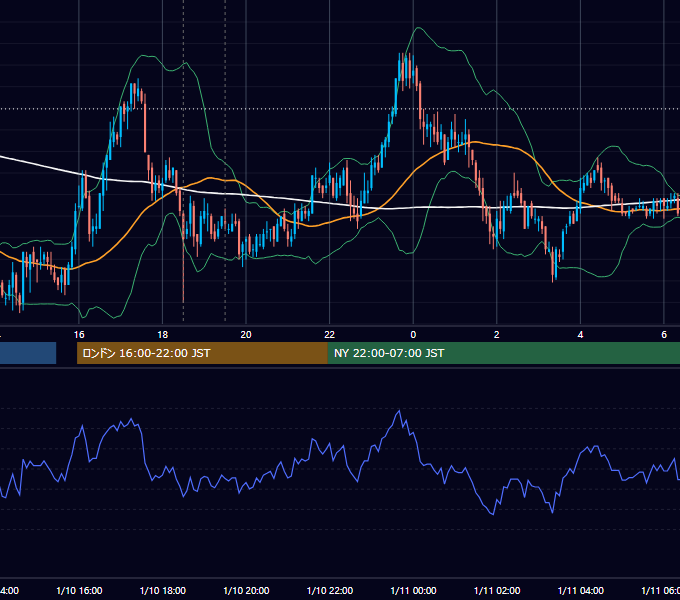Viewport: 680px width, 600px height.
Task: Click the oscillator peak near 1/11 00:00
Action: point(399,411)
